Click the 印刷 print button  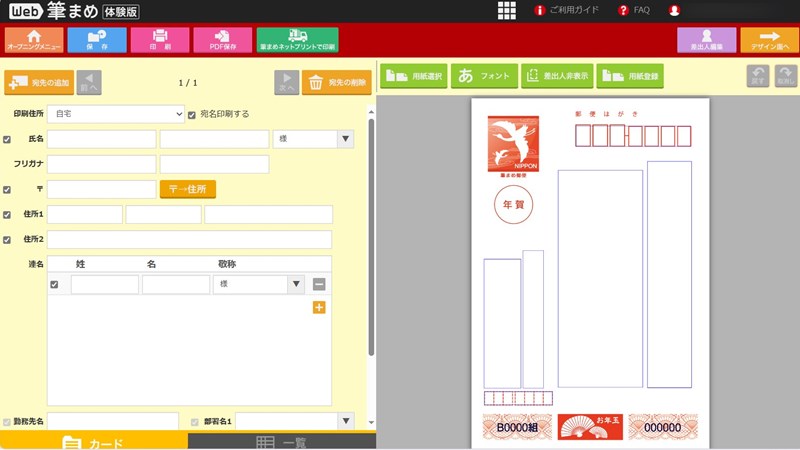click(160, 40)
